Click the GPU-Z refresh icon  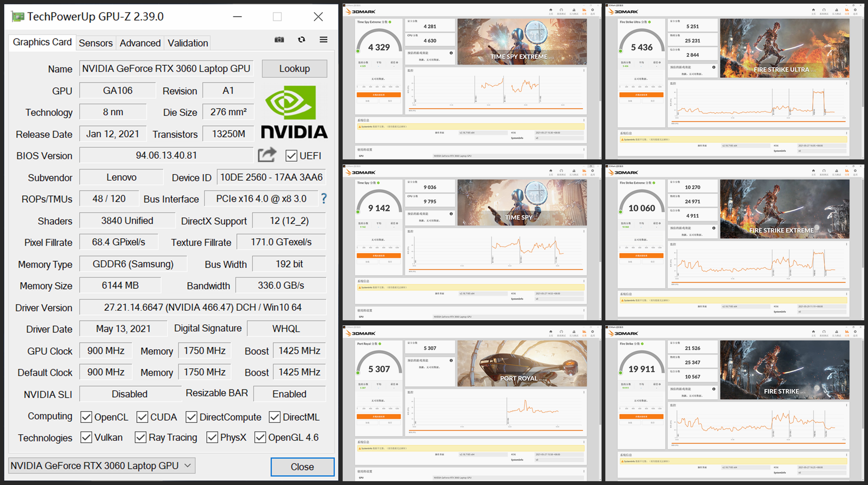pyautogui.click(x=301, y=40)
